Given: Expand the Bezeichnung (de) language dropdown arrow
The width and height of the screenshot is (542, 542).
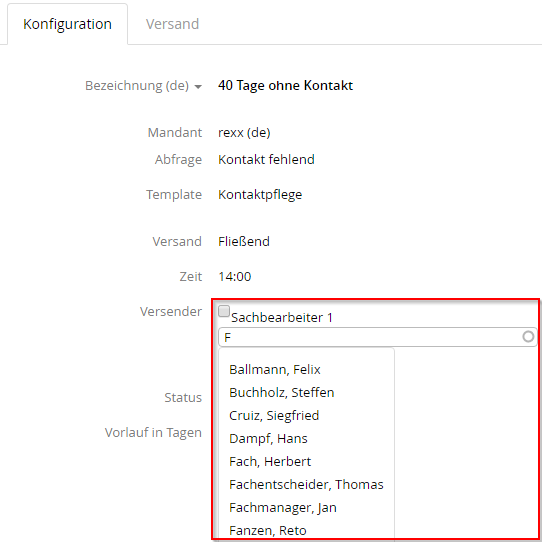Looking at the screenshot, I should (198, 87).
